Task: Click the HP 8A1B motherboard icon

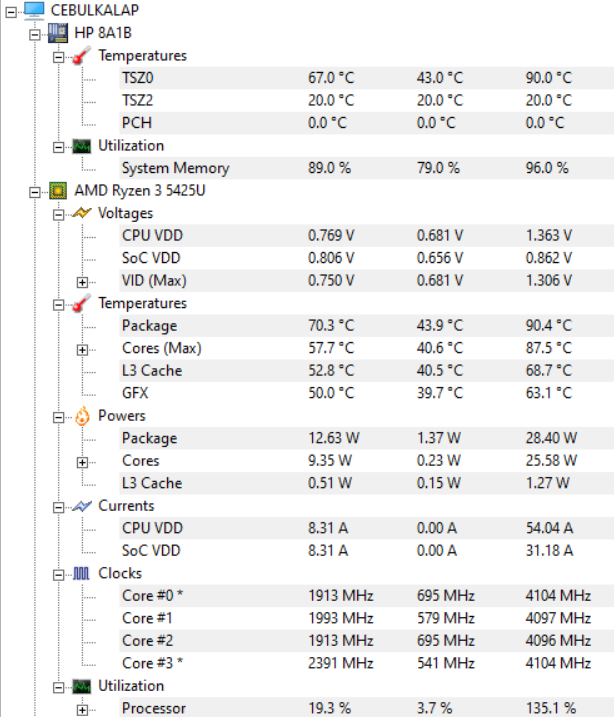Action: tap(58, 33)
